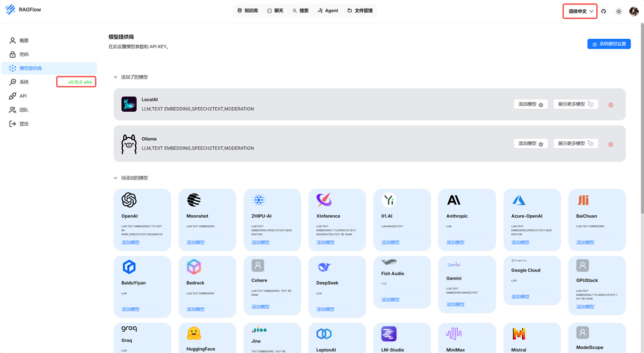This screenshot has width=644, height=353.
Task: Click the RAGFlow logo icon
Action: click(x=10, y=10)
